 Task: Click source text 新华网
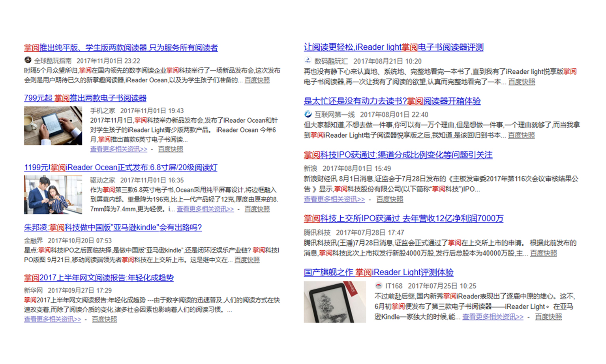[34, 291]
